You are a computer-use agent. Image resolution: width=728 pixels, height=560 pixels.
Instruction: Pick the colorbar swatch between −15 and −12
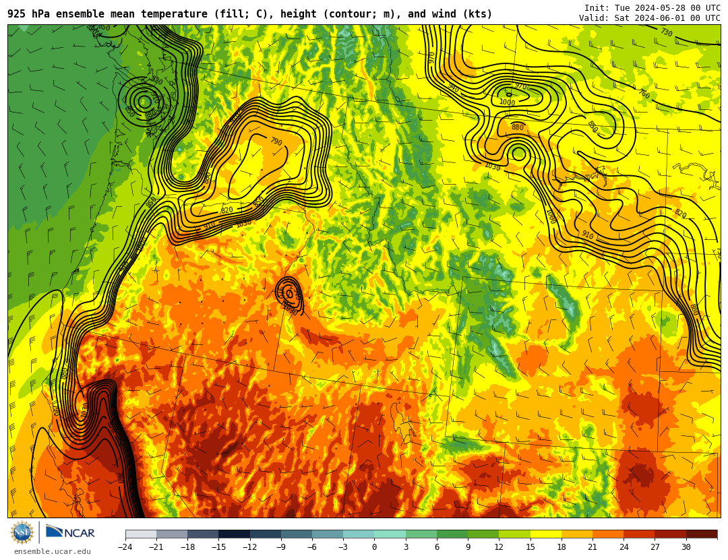235,534
